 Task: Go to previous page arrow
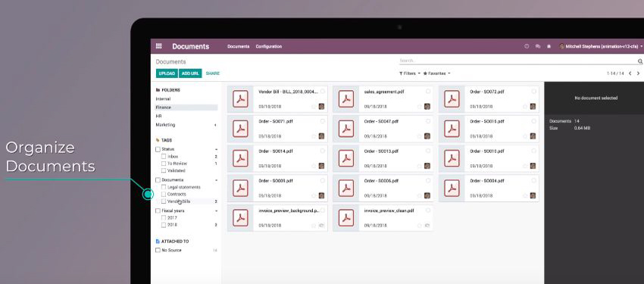pos(630,73)
